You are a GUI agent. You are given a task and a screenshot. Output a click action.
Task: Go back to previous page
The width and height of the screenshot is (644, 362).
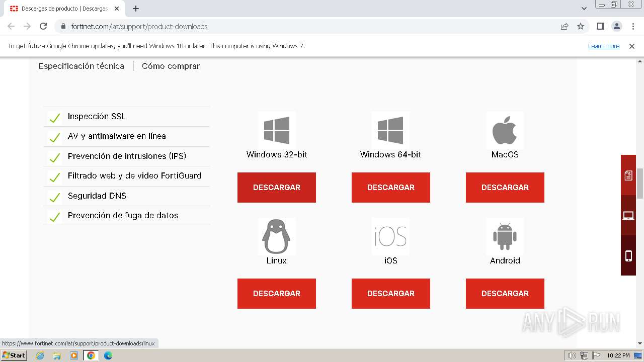point(11,26)
